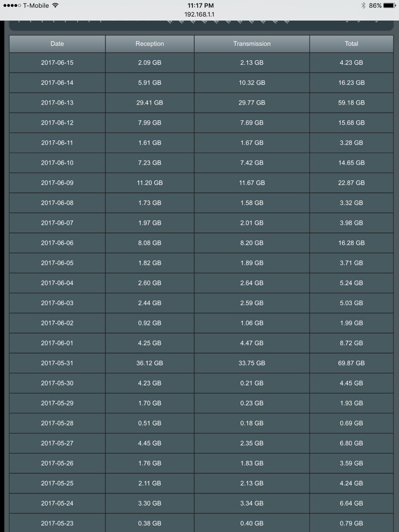Tap the 192.168.1.1 address bar
Screen dimensions: 399x532
pos(199,15)
